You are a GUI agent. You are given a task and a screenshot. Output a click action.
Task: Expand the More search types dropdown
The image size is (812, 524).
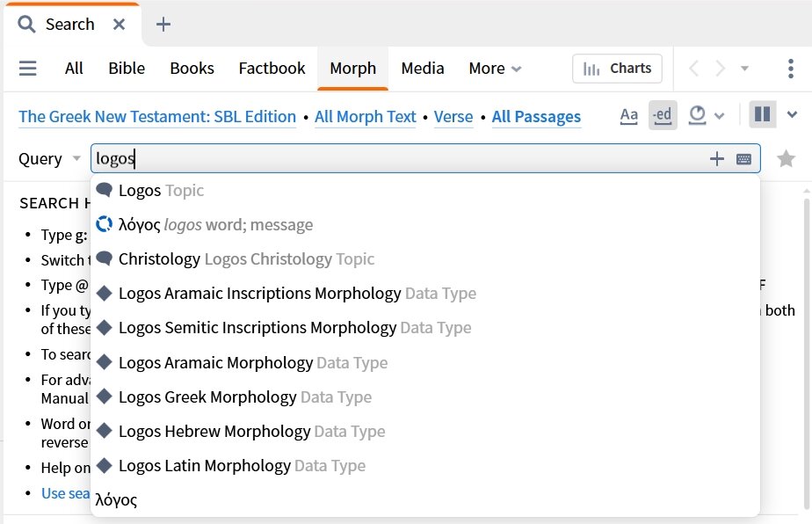click(x=495, y=69)
